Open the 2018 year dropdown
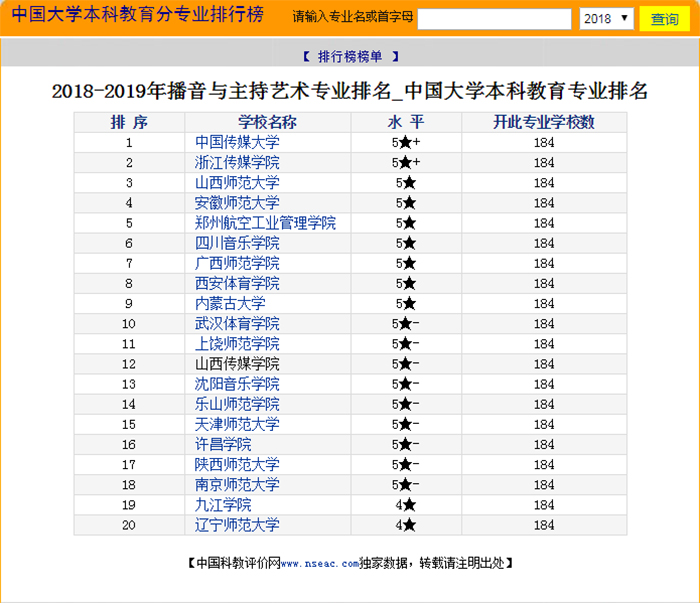 coord(606,19)
